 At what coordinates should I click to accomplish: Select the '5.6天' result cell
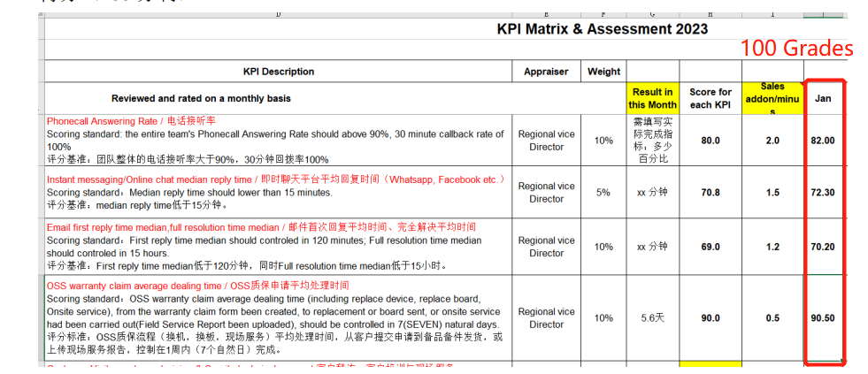pos(653,318)
